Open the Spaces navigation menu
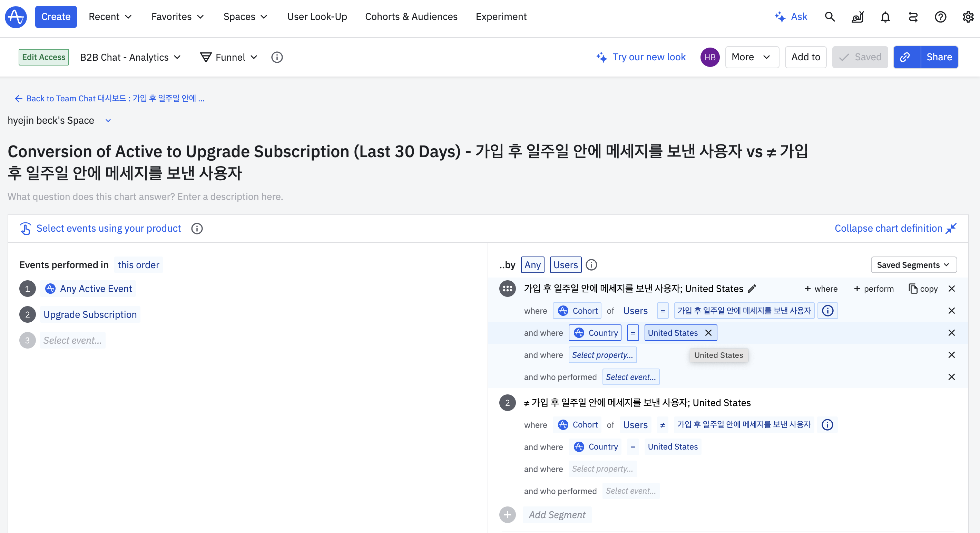The width and height of the screenshot is (980, 533). pyautogui.click(x=245, y=17)
